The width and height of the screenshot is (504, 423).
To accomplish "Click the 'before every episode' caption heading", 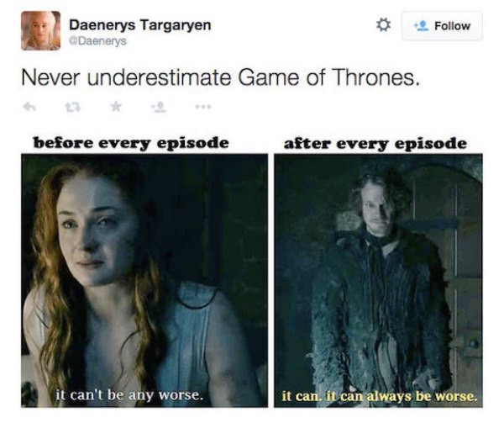I will [131, 143].
